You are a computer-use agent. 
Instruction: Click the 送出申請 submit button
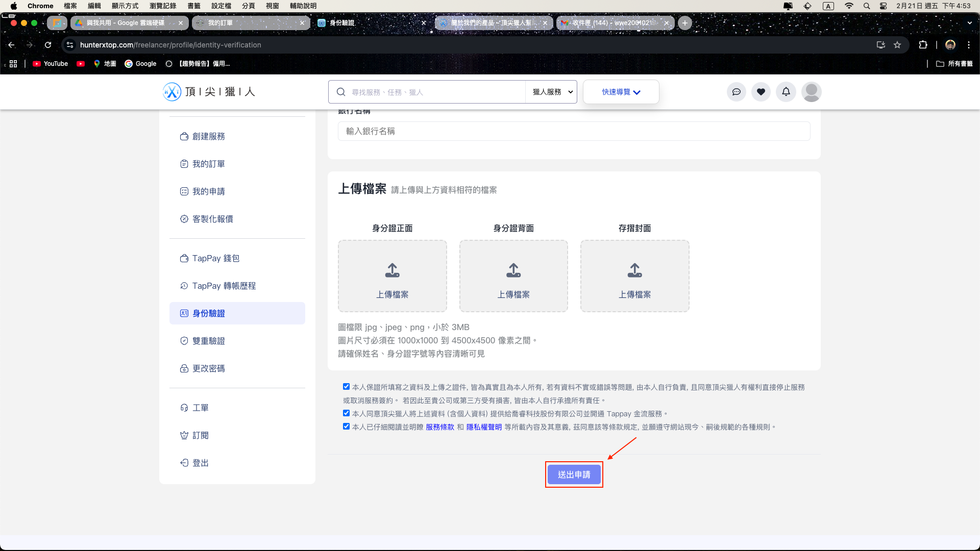[x=574, y=474]
